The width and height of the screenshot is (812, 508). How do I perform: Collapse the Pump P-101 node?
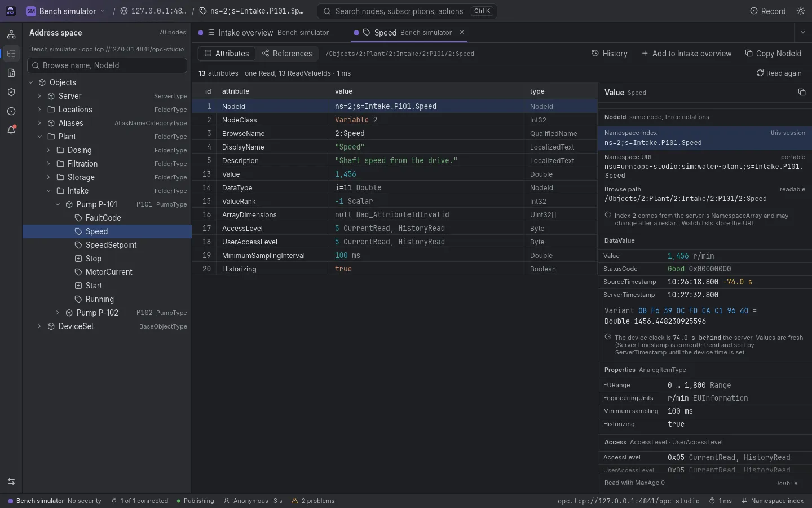[58, 204]
